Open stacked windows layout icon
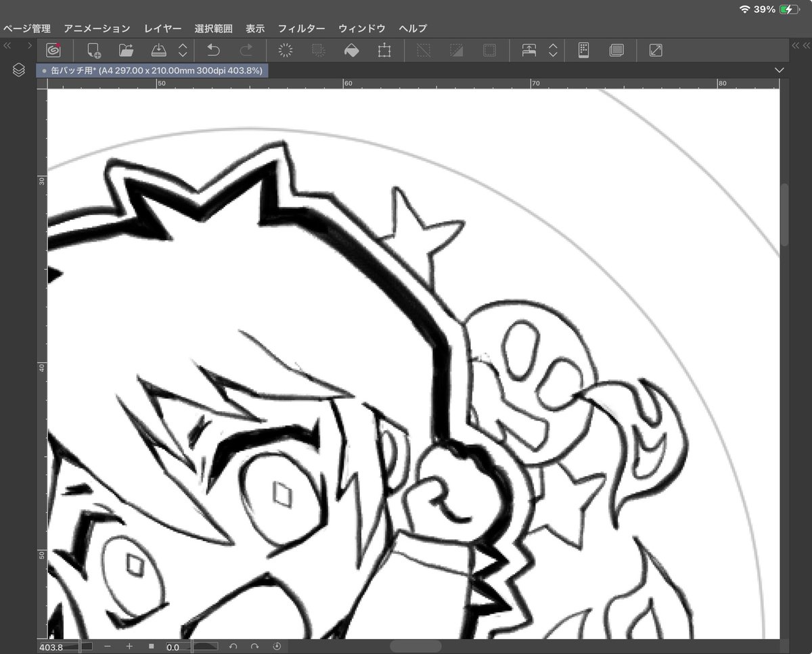 (x=616, y=50)
